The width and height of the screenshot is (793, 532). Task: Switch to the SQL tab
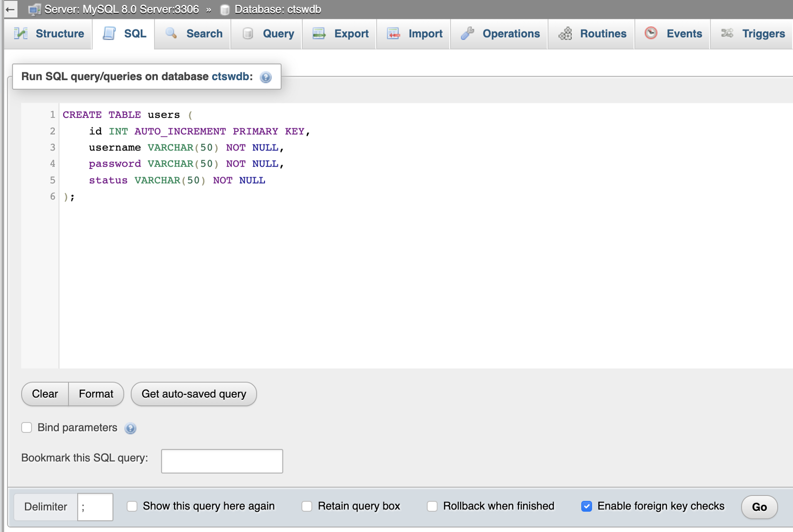click(x=123, y=34)
